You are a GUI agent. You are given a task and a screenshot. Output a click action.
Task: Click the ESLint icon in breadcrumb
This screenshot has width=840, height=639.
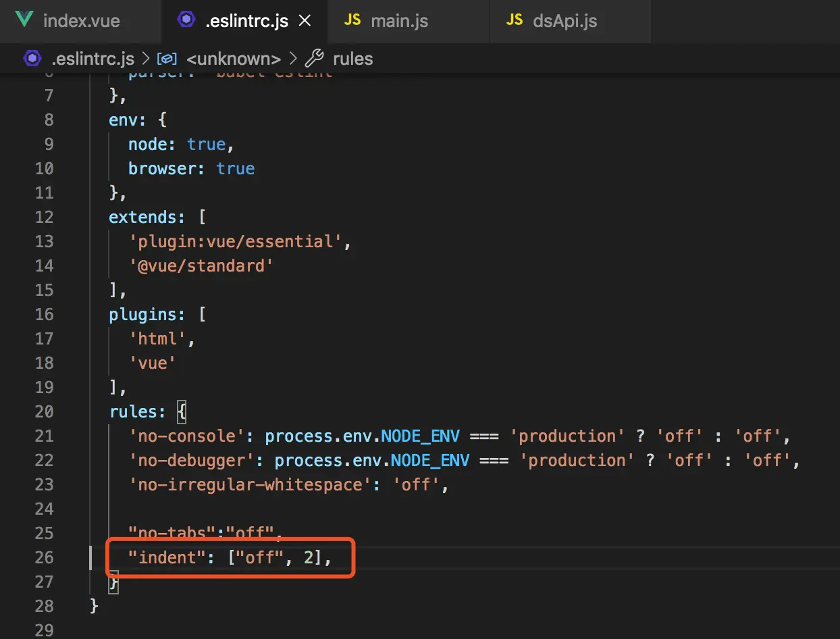[x=32, y=59]
